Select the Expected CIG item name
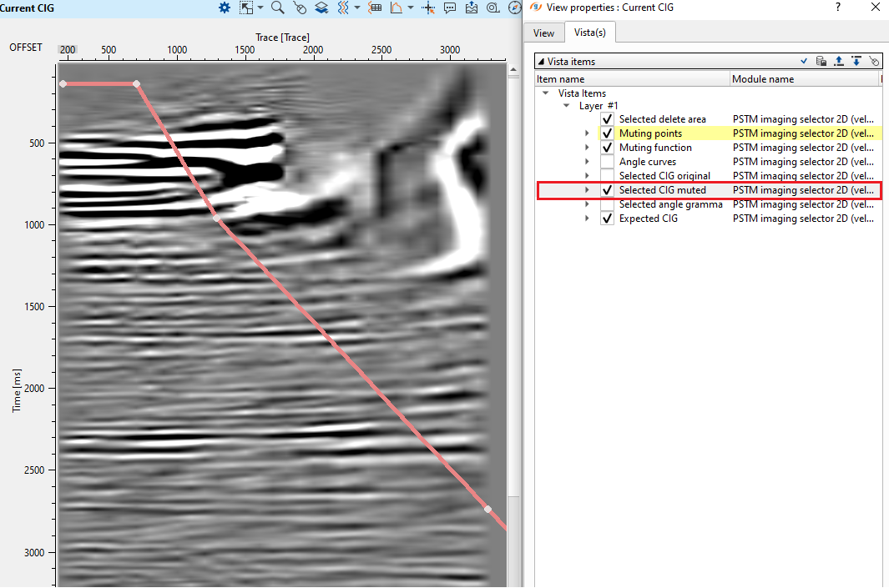This screenshot has height=588, width=889. pyautogui.click(x=648, y=218)
